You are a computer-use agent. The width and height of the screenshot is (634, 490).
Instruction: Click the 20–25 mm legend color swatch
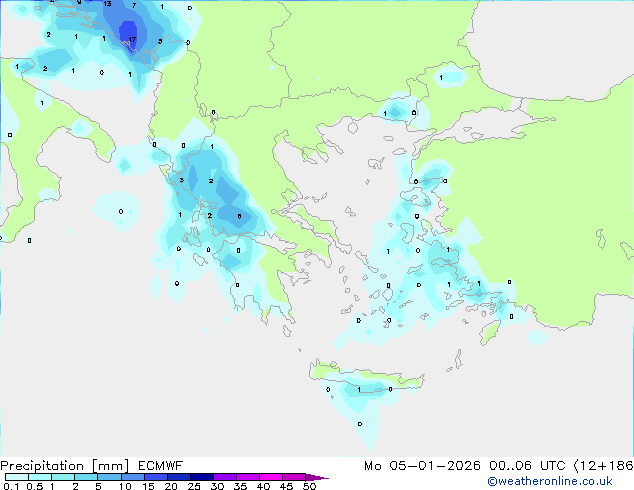click(179, 477)
